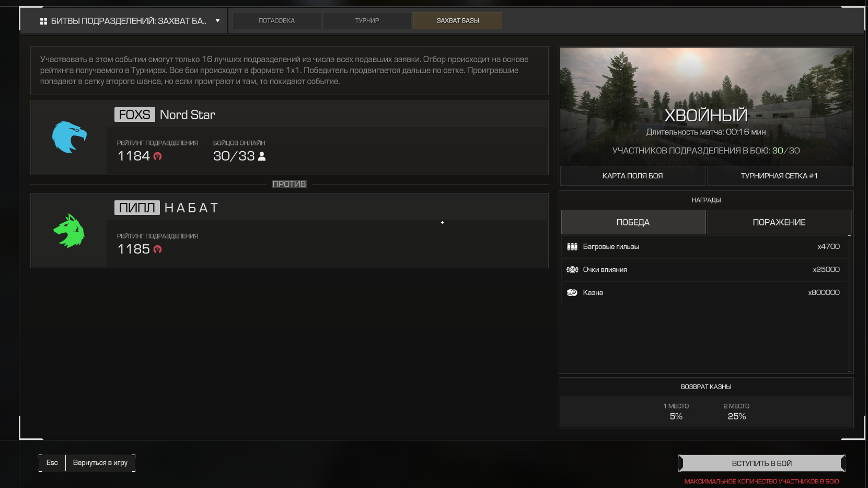Click the blue eagle emblem of Nord Star
Viewport: 868px width, 488px height.
point(69,138)
